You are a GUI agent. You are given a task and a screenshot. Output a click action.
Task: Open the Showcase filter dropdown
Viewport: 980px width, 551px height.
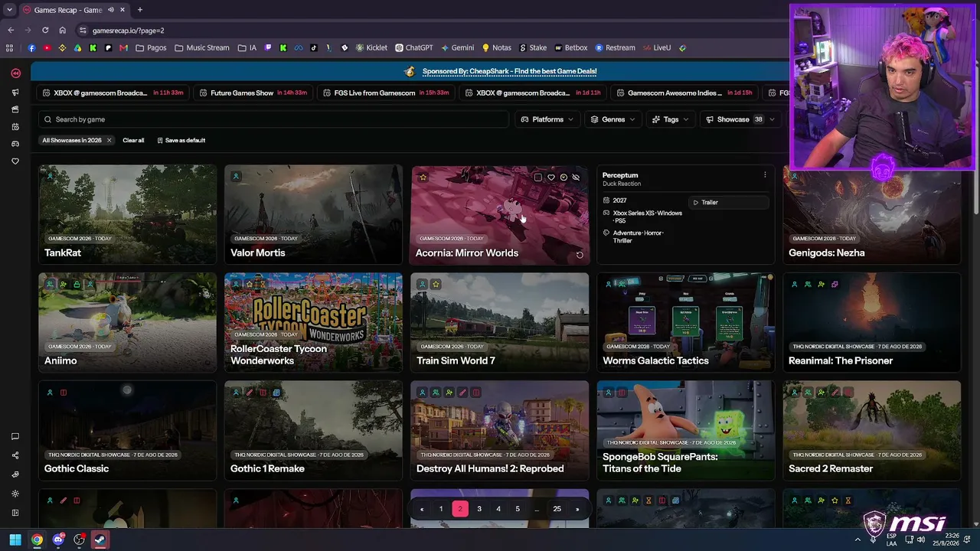(x=740, y=119)
